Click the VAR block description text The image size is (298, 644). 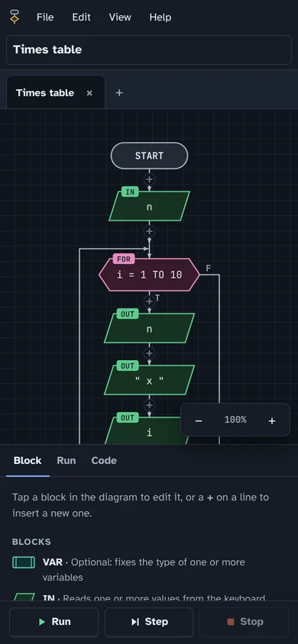[x=144, y=570]
